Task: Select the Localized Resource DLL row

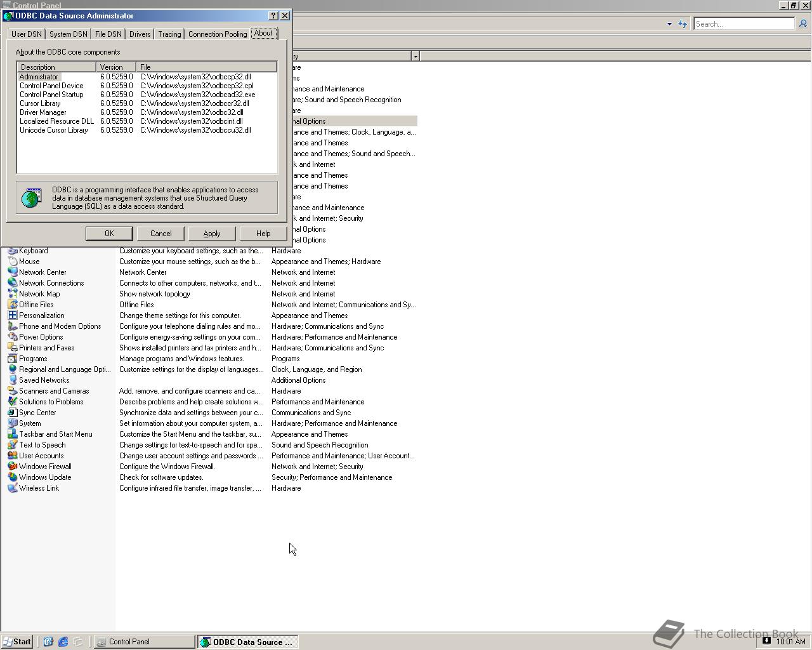Action: click(147, 121)
